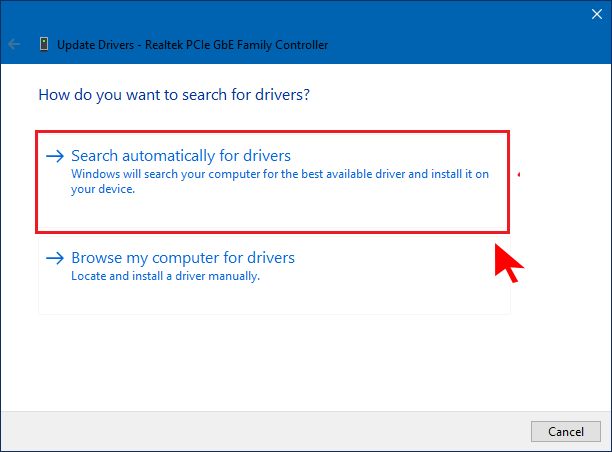Image resolution: width=612 pixels, height=452 pixels.
Task: Choose Search automatically for drivers
Action: (272, 182)
